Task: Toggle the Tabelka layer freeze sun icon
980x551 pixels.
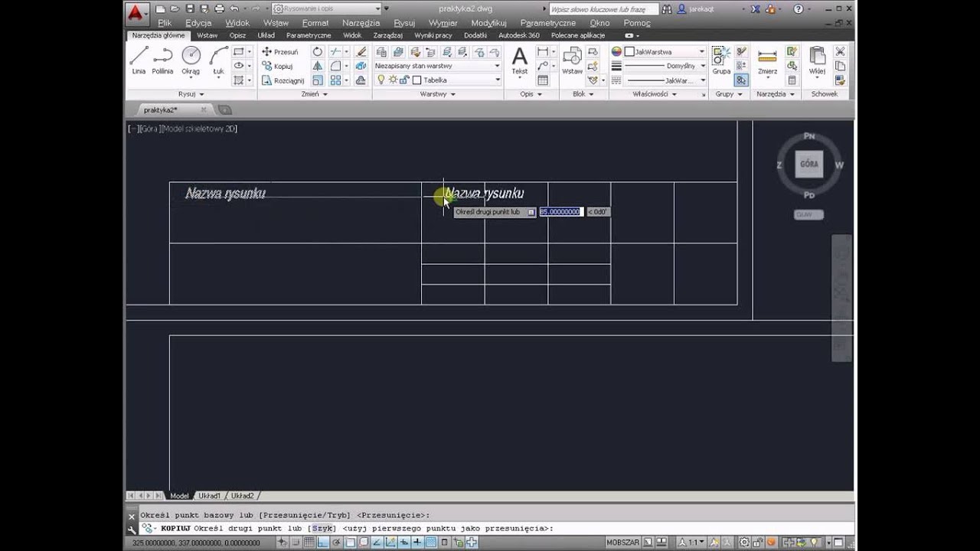Action: (x=393, y=80)
